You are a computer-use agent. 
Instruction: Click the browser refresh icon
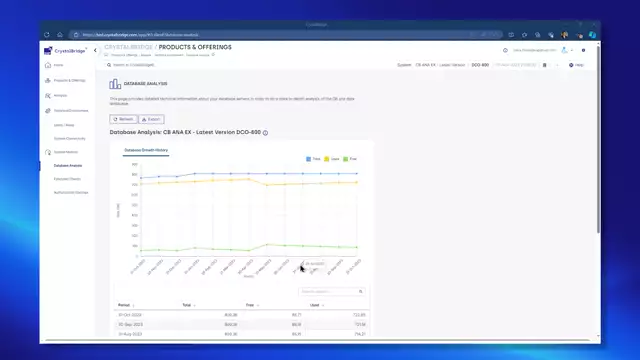tap(47, 35)
